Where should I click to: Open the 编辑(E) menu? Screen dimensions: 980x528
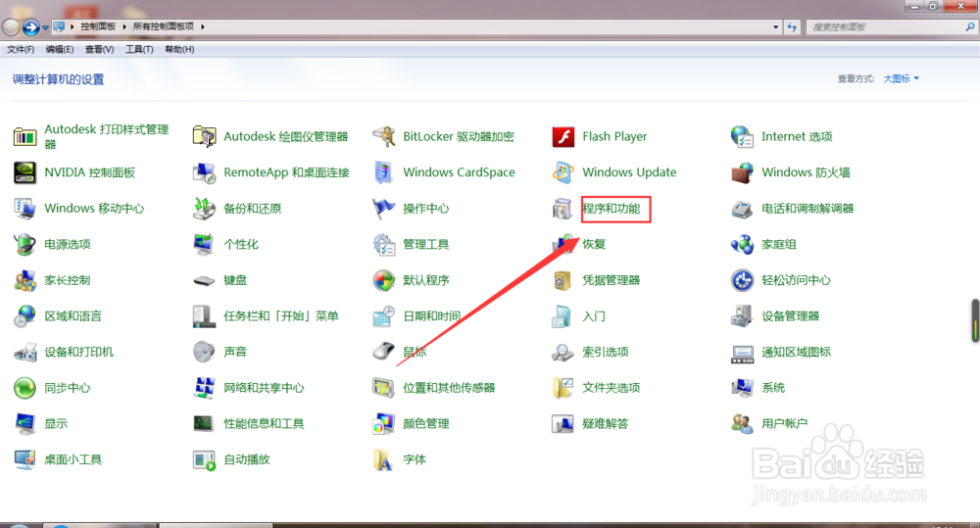60,49
